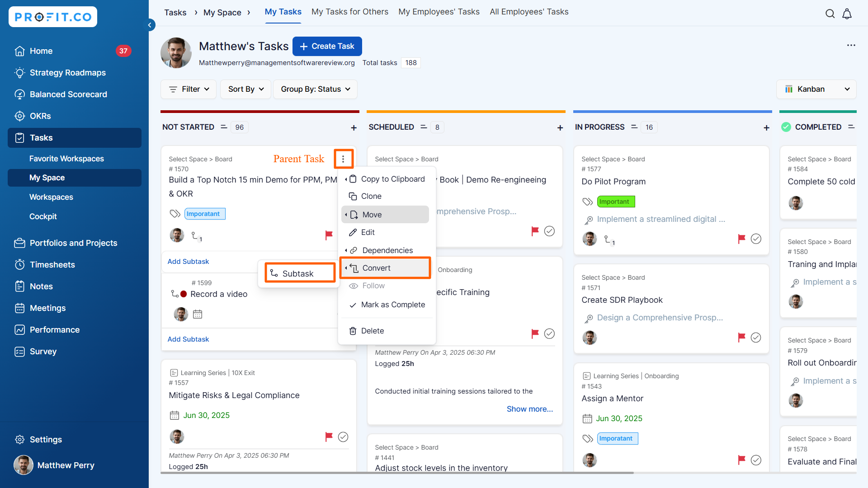Open Performance from sidebar
The width and height of the screenshot is (868, 488).
point(54,330)
